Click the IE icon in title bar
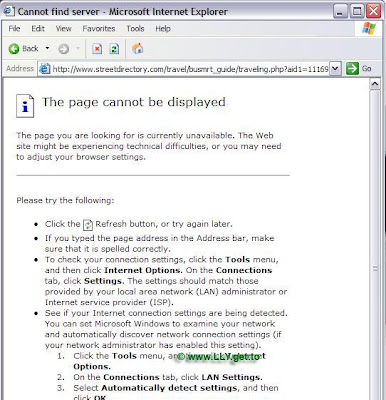386x400 pixels. click(9, 11)
